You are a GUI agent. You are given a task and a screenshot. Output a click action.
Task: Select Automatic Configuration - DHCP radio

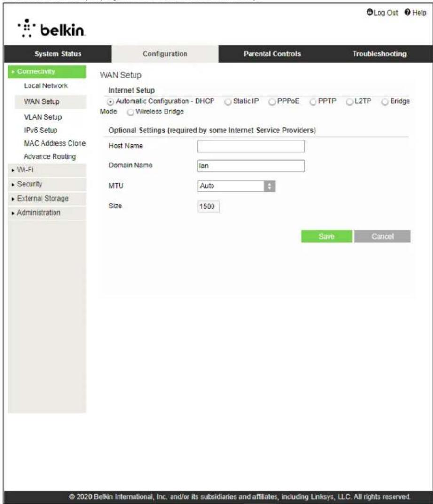coord(110,102)
